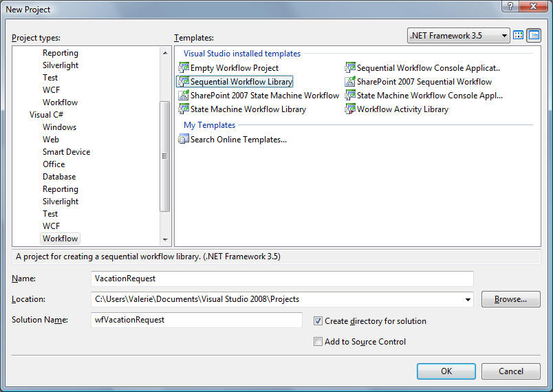This screenshot has width=553, height=392.
Task: Choose SharePoint 2007 Sequential Workflow icon
Action: click(350, 82)
